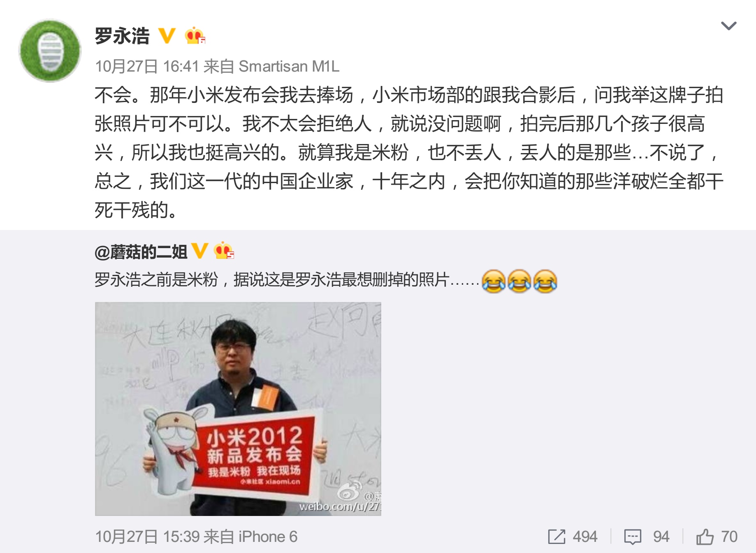This screenshot has width=756, height=553.
Task: Open the 罗永浩 username link
Action: 122,36
